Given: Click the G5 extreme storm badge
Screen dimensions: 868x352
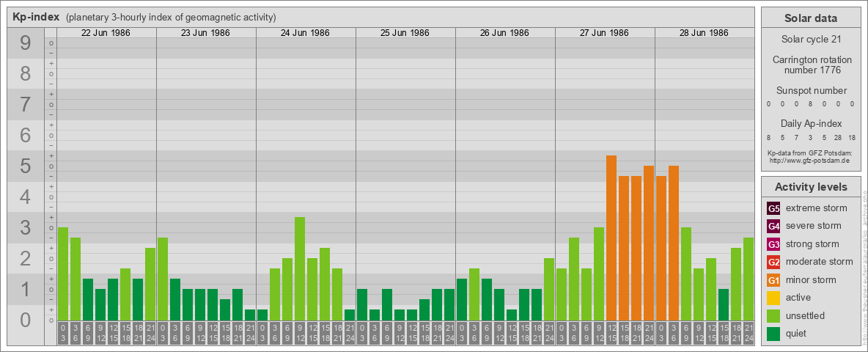Looking at the screenshot, I should [x=773, y=208].
